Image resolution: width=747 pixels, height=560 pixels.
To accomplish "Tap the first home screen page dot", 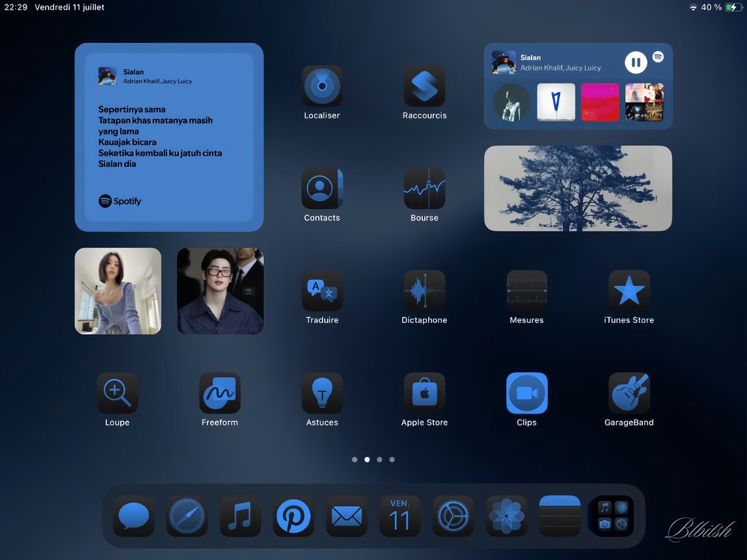I will (355, 460).
